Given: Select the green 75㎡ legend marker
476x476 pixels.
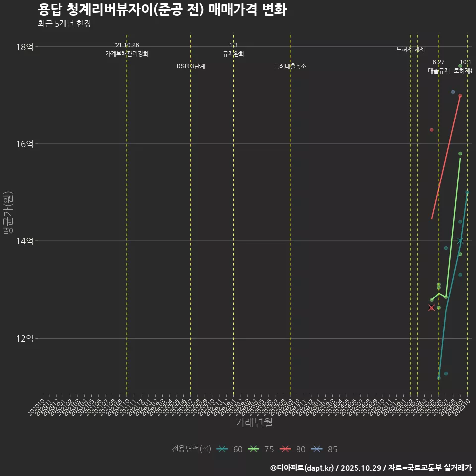Looking at the screenshot, I should click(253, 449).
